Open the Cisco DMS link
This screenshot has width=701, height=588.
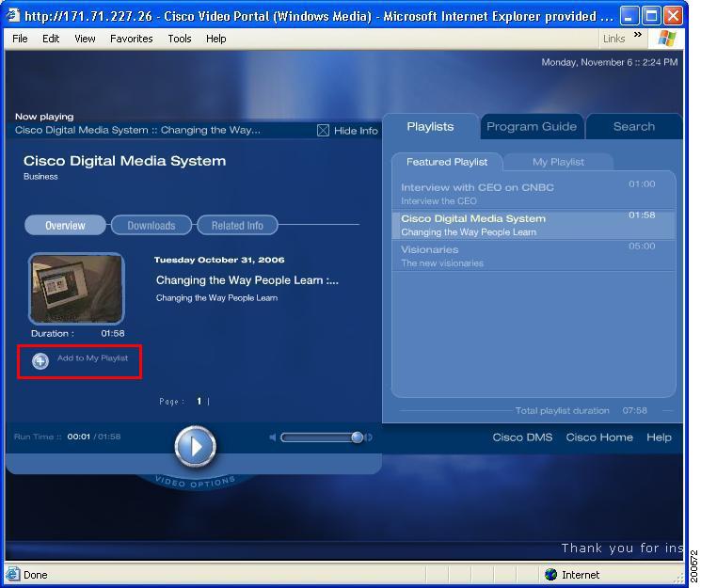522,437
